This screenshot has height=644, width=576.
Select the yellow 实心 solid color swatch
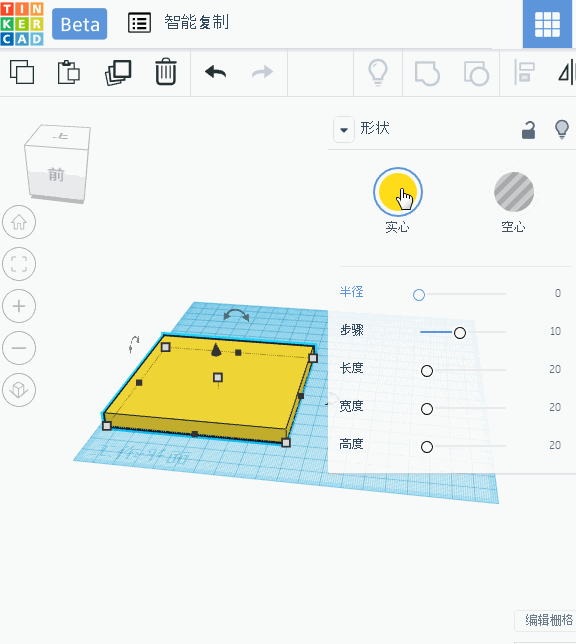click(398, 192)
